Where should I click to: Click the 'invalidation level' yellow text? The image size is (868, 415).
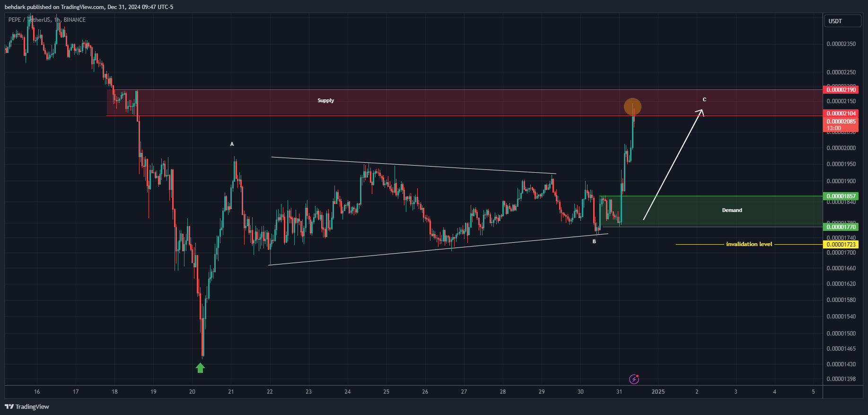click(x=749, y=244)
